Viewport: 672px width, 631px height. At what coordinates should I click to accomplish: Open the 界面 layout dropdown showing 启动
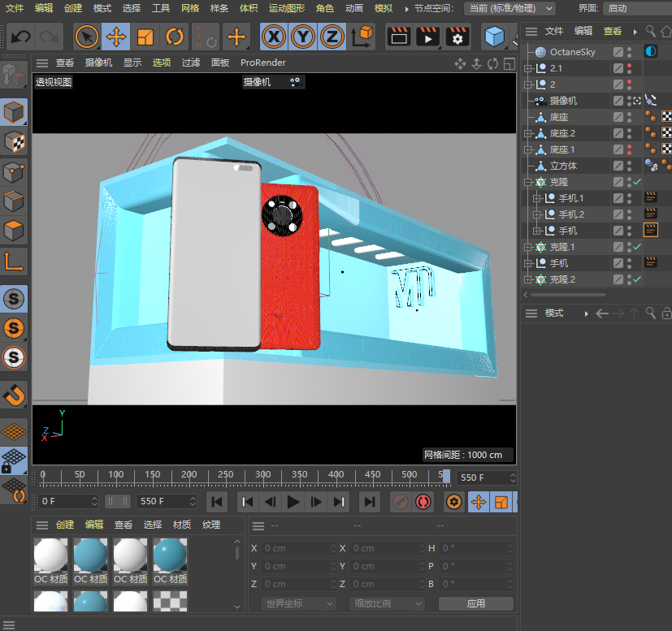[x=635, y=8]
